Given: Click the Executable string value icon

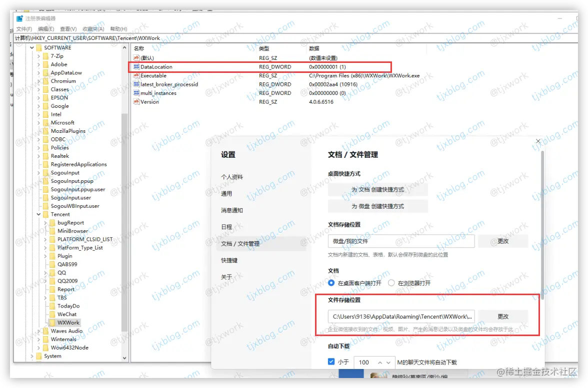Looking at the screenshot, I should tap(136, 75).
